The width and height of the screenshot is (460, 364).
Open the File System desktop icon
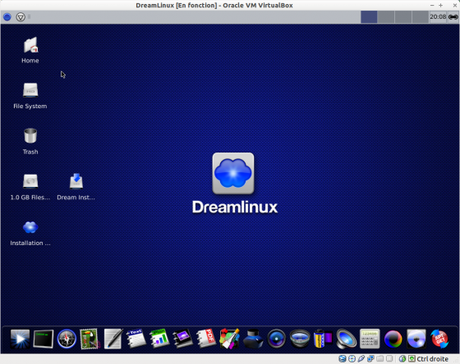point(30,90)
